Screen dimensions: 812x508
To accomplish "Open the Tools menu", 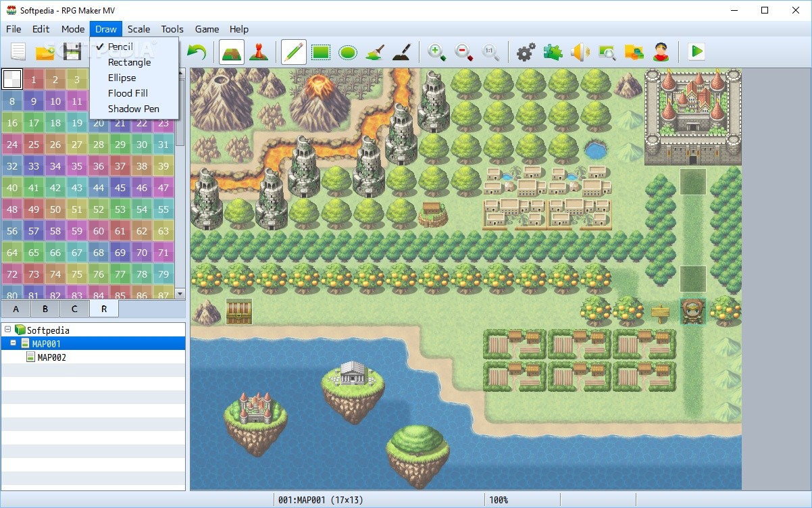I will point(172,29).
